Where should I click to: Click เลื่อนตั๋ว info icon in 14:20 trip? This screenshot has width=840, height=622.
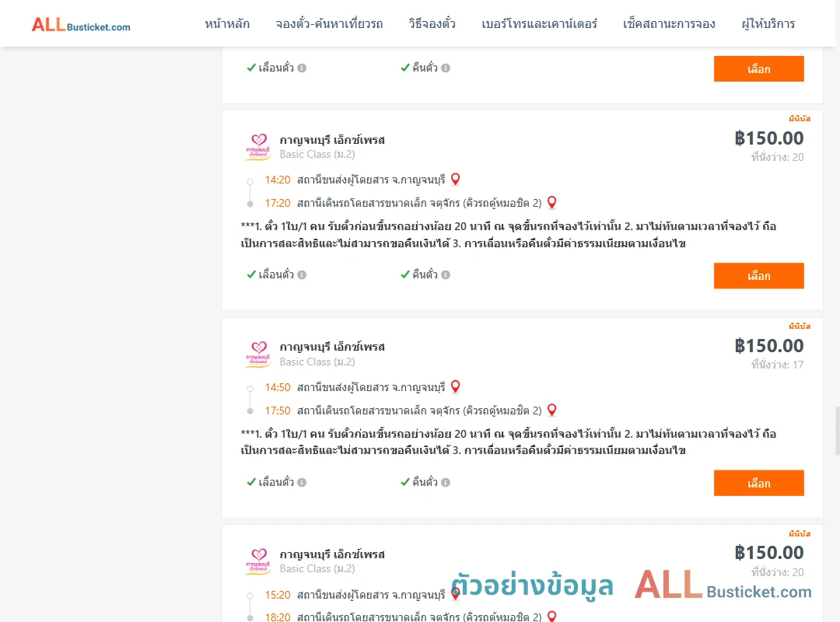click(302, 274)
